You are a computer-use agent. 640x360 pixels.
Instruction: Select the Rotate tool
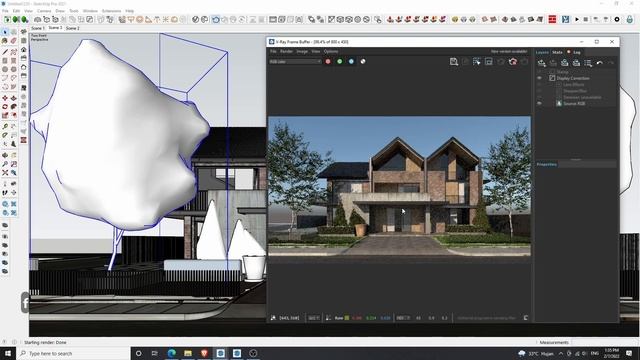5,107
